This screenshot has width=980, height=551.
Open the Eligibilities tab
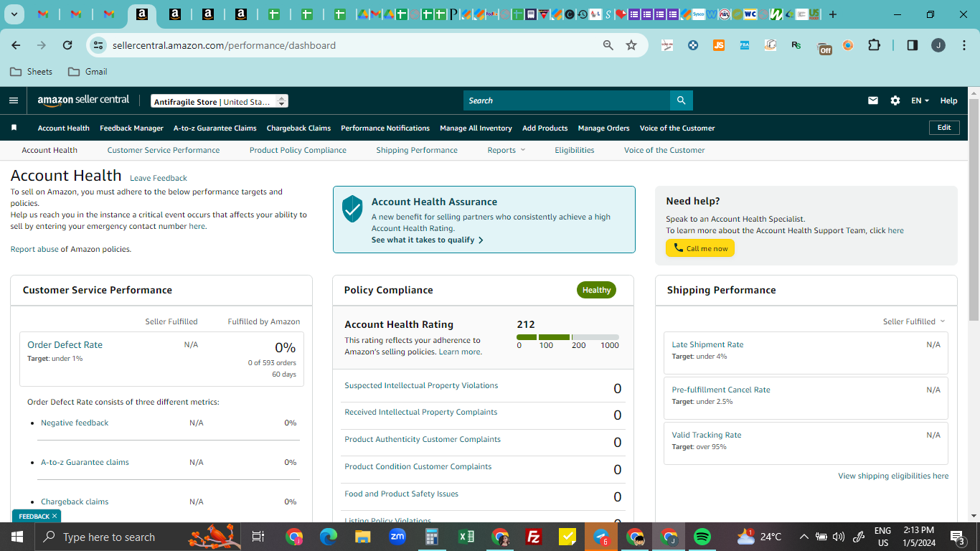575,150
